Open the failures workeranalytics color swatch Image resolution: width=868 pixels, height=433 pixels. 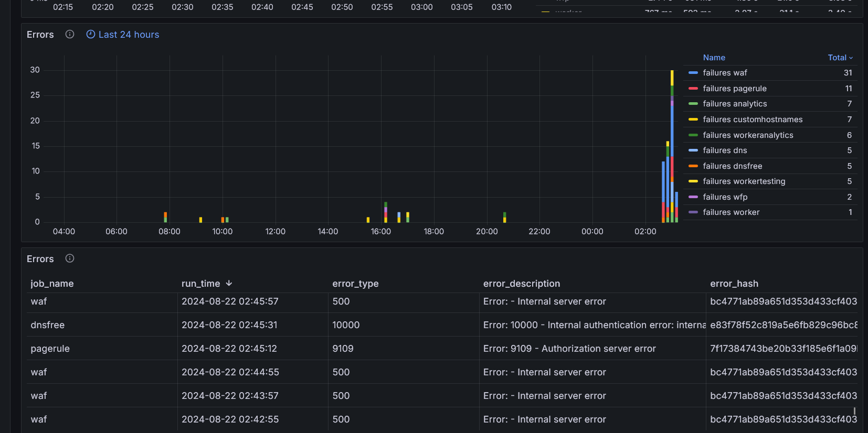(693, 135)
